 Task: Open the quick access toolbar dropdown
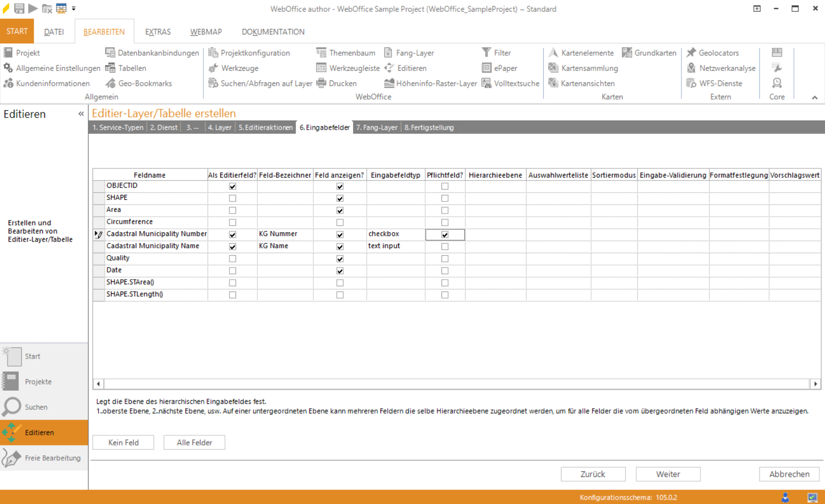pos(73,9)
